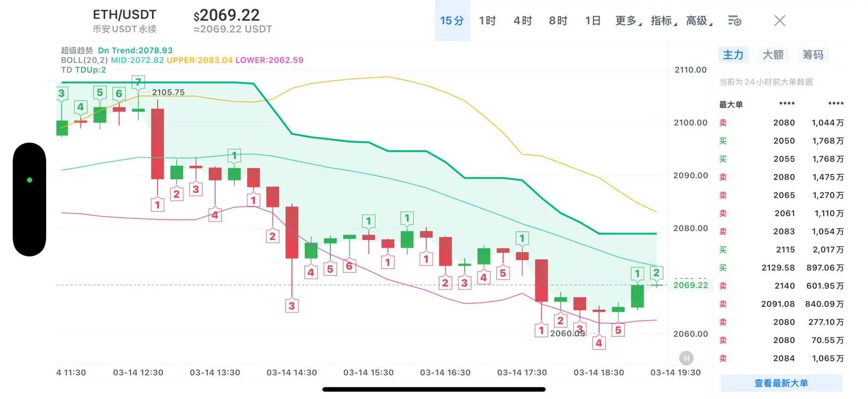
Task: Select the 卖 2091.08 840.09万 order row
Action: click(781, 304)
